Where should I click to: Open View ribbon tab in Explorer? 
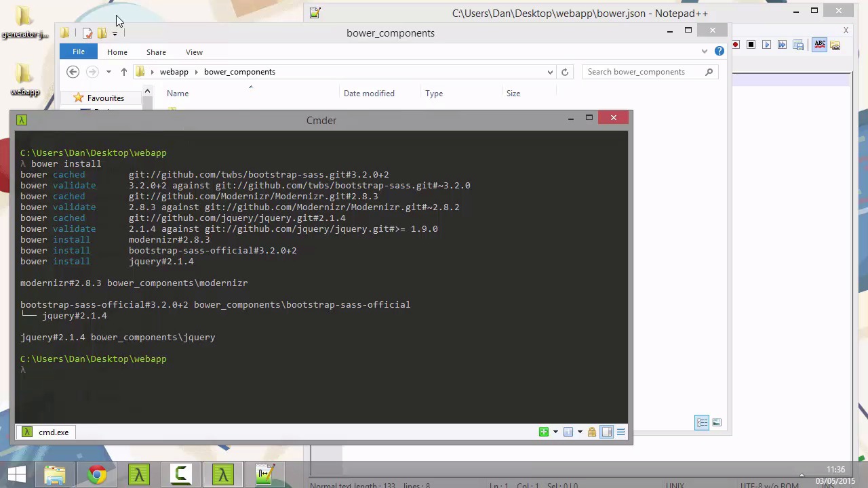pos(194,52)
